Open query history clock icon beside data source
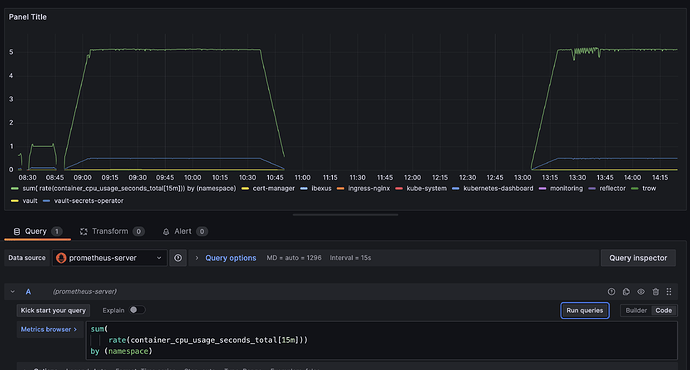The width and height of the screenshot is (690, 370). coord(178,258)
